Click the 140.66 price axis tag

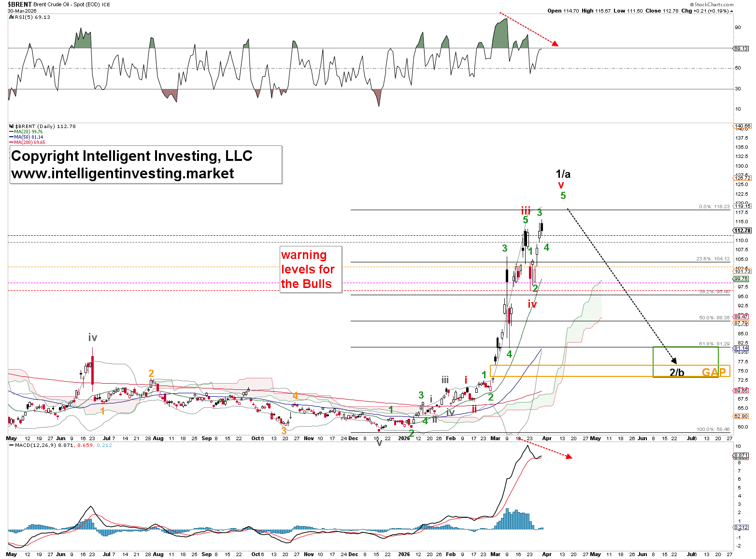pyautogui.click(x=742, y=126)
